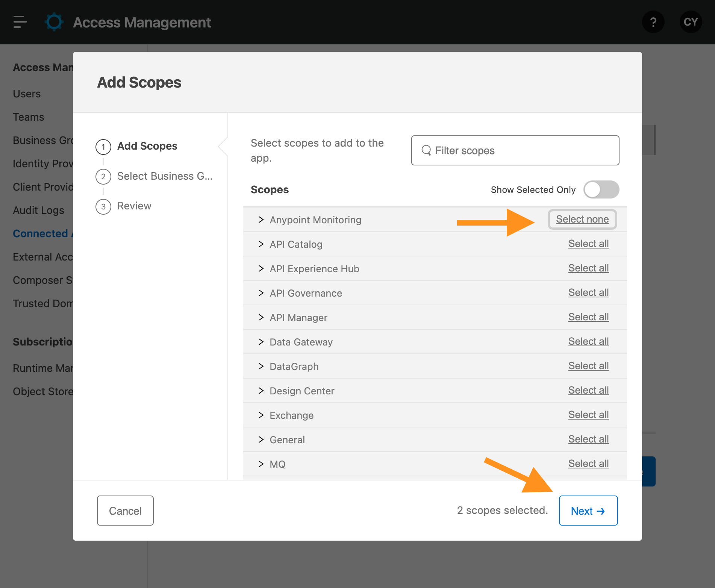Focus the Filter scopes input field
Screen dimensions: 715x588
click(x=515, y=150)
